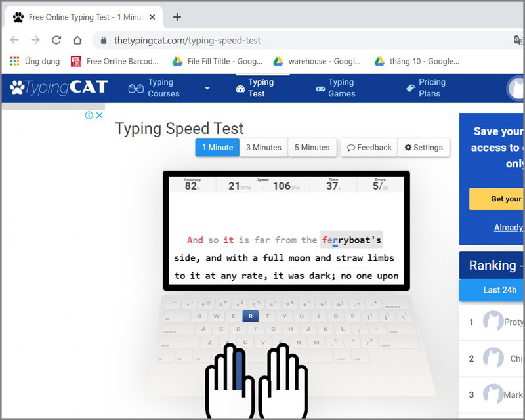Image resolution: width=525 pixels, height=420 pixels.
Task: Open the Typing Games menu item
Action: click(335, 88)
